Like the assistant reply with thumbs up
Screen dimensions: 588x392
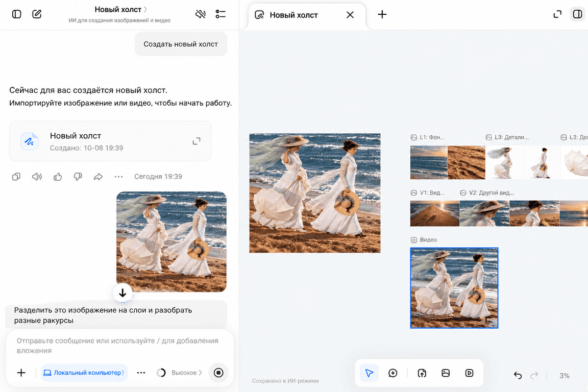point(57,176)
